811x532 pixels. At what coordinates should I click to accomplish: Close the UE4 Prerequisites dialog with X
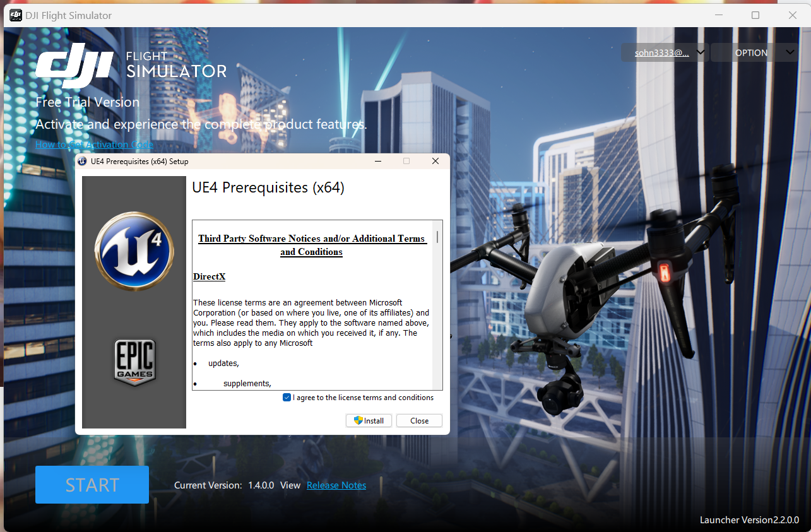(435, 162)
